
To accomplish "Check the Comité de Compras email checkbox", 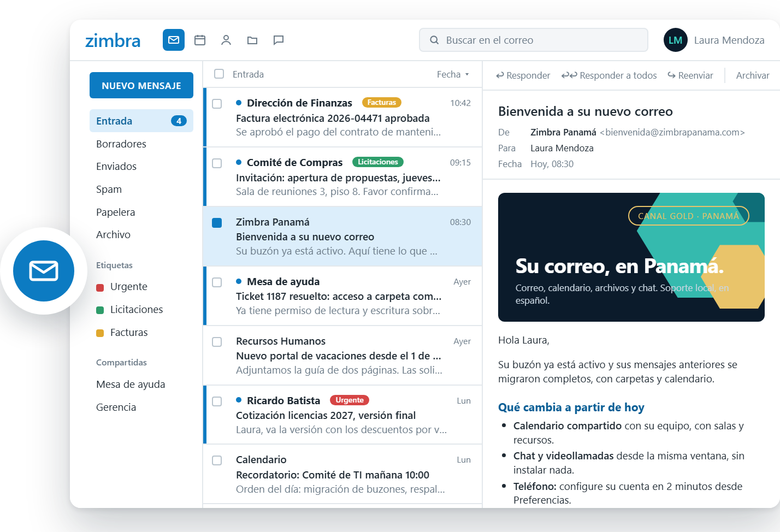I will [217, 163].
